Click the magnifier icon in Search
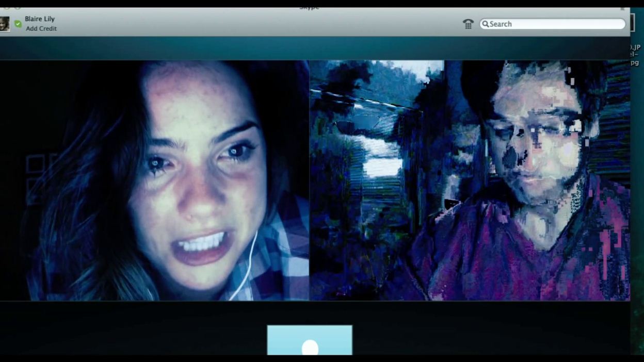The width and height of the screenshot is (644, 362). (x=485, y=24)
